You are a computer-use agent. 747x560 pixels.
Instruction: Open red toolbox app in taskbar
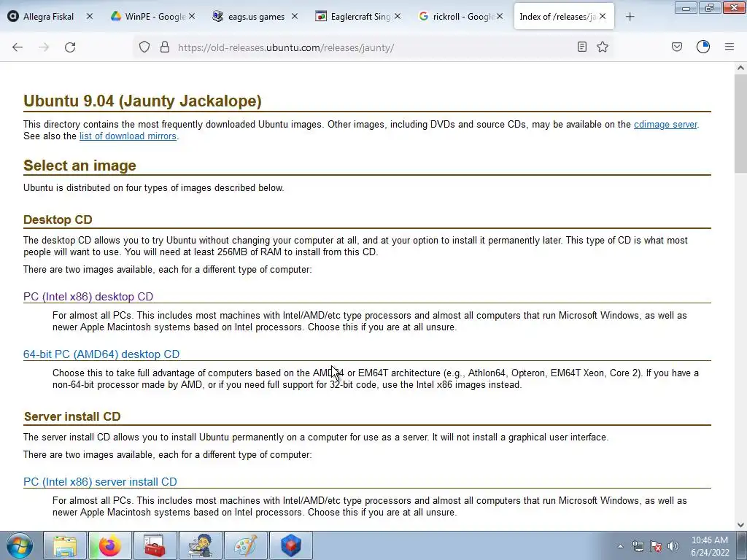click(155, 545)
